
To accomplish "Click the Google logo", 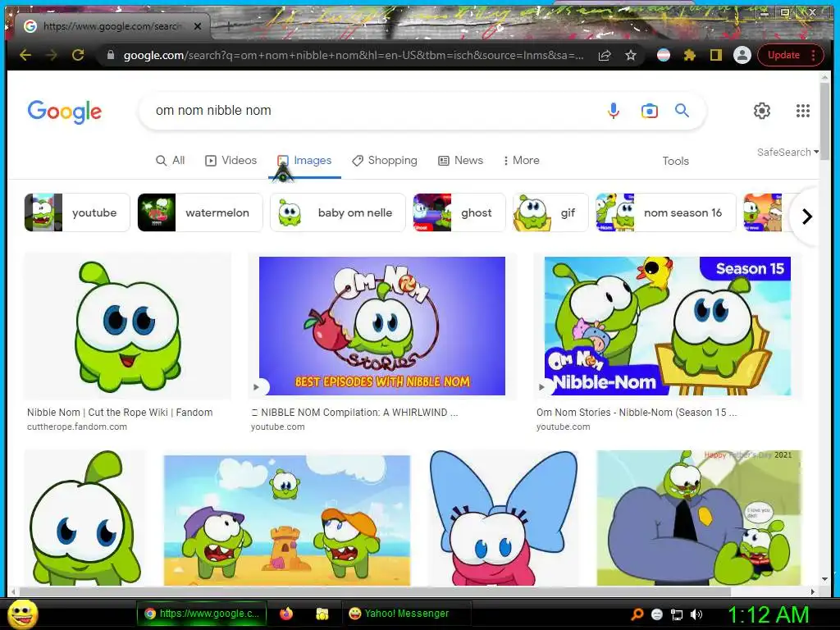I will tap(64, 112).
